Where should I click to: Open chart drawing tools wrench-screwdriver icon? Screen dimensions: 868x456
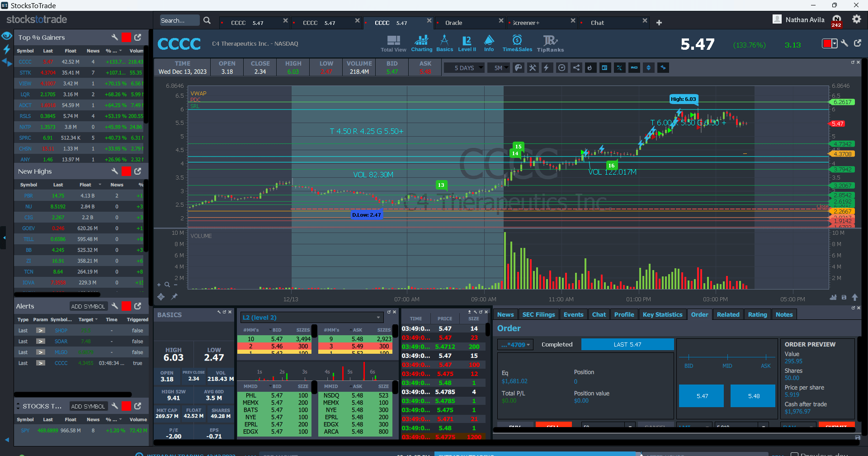533,68
